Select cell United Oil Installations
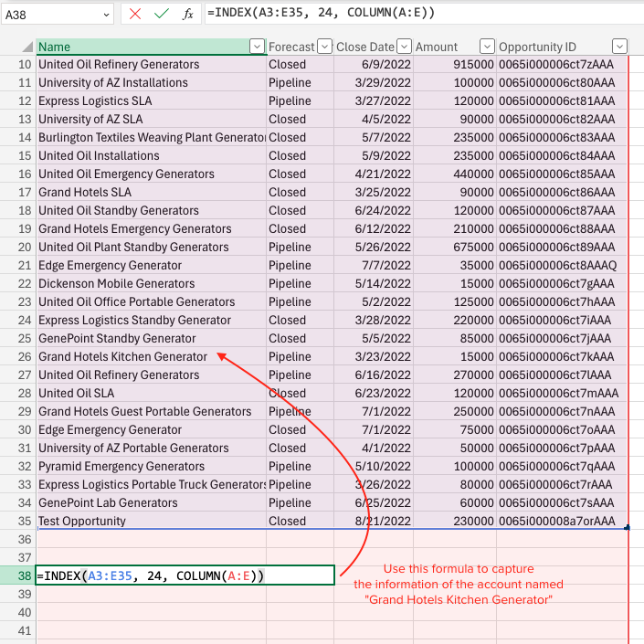 pos(151,155)
